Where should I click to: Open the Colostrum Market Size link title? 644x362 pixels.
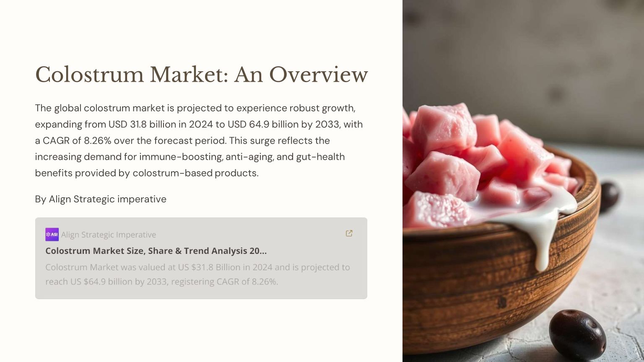pos(156,251)
